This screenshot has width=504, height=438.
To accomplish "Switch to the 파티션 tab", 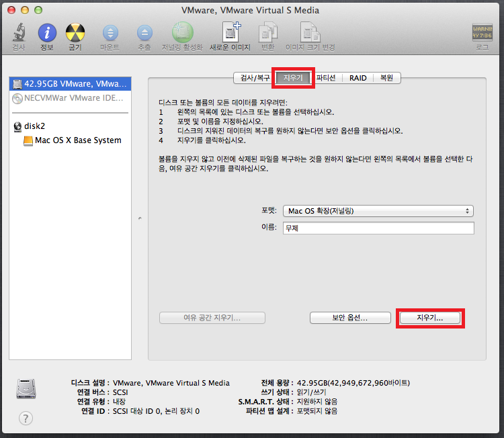I will click(x=326, y=78).
